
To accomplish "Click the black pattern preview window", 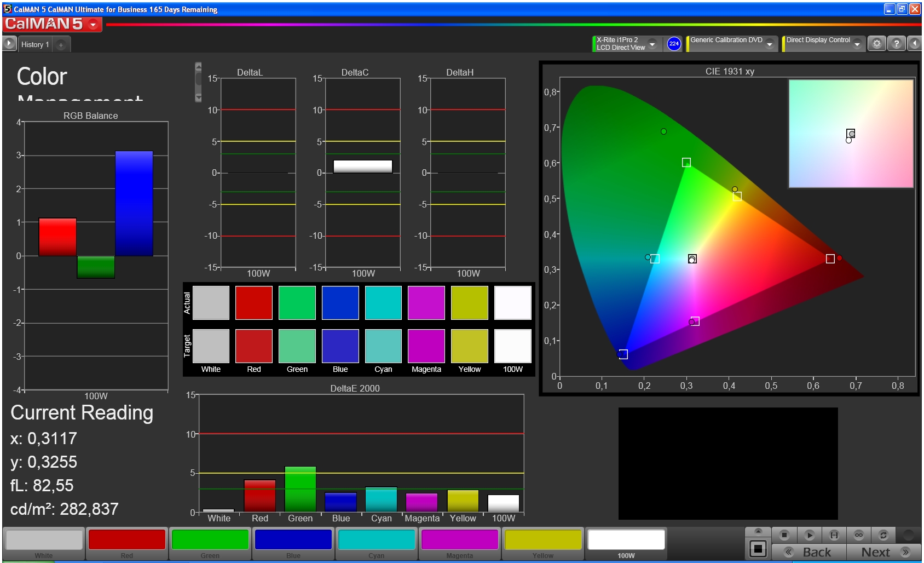I will tap(728, 463).
